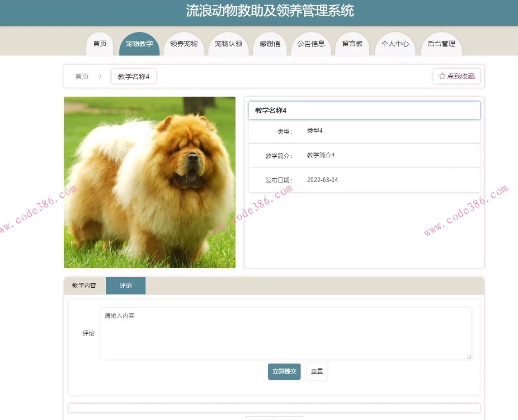Screen dimensions: 518x420
Task: Reset the comment form with 重置
Action: click(316, 371)
